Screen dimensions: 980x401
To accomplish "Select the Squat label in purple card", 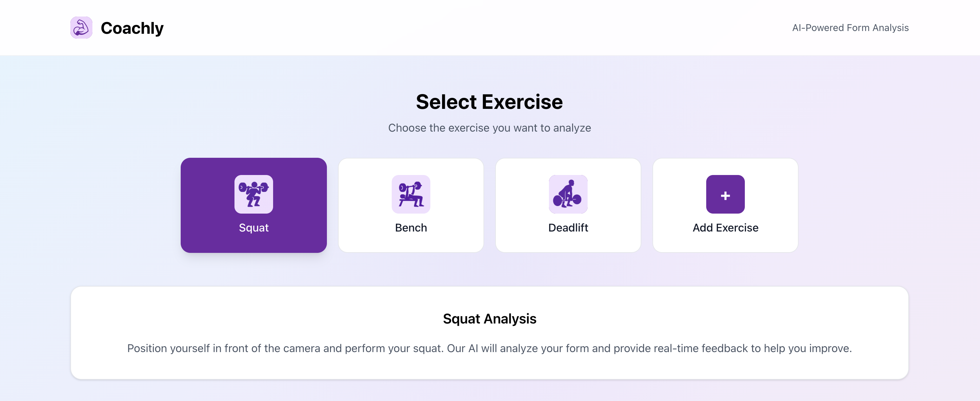I will [x=254, y=228].
